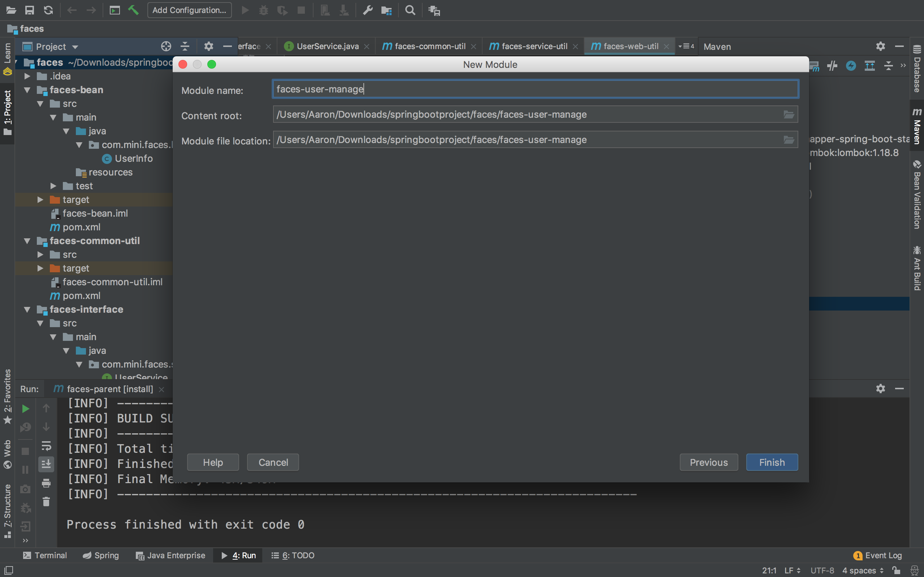Open Search Everywhere magnifier
This screenshot has width=924, height=577.
click(410, 10)
